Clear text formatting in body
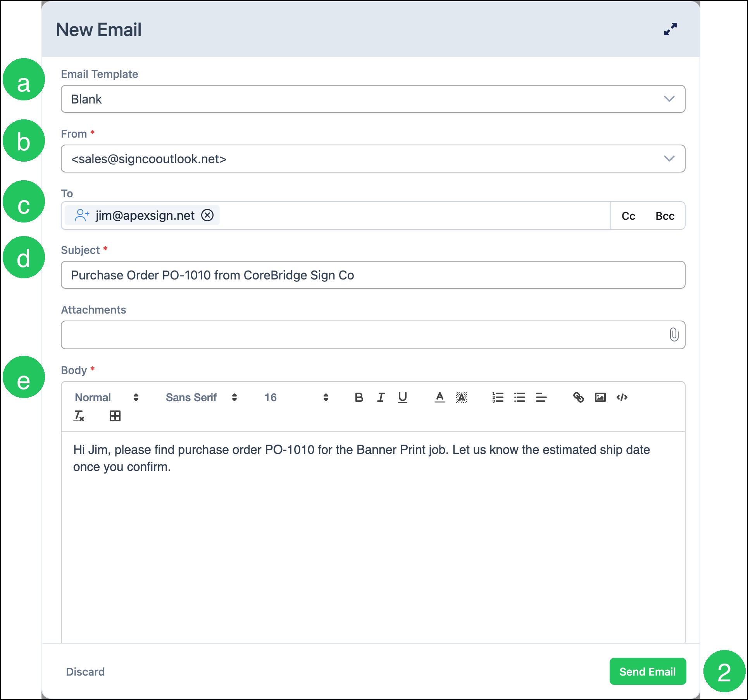Image resolution: width=748 pixels, height=700 pixels. point(79,416)
